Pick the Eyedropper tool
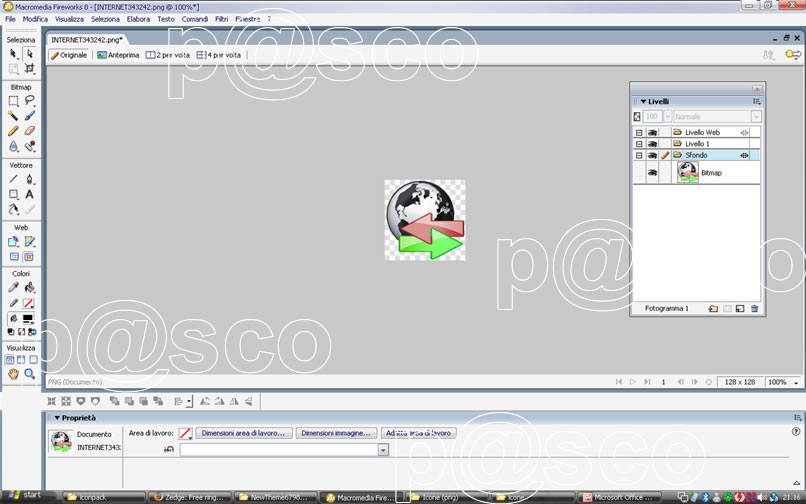The width and height of the screenshot is (806, 504). click(x=13, y=287)
